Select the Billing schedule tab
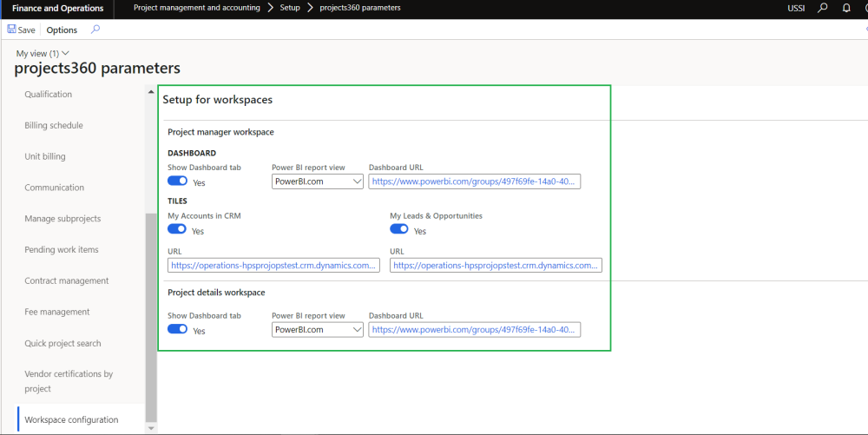Viewport: 868px width, 435px height. click(x=54, y=125)
